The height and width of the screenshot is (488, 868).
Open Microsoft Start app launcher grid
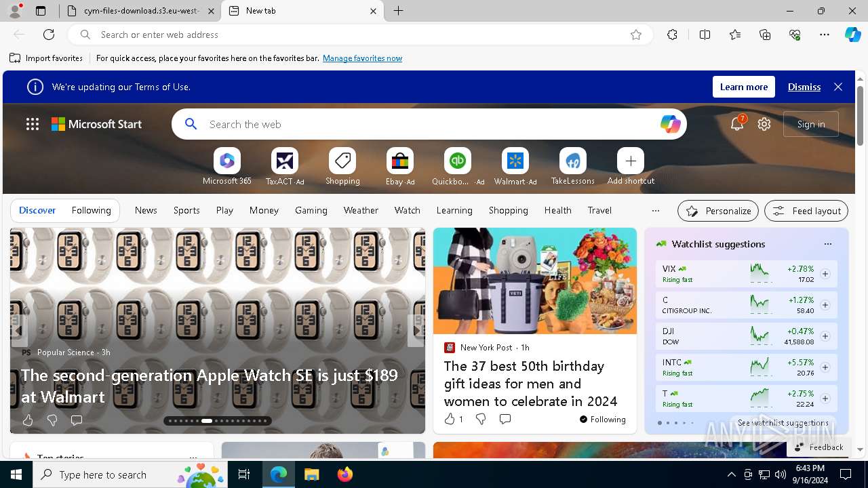pos(33,124)
